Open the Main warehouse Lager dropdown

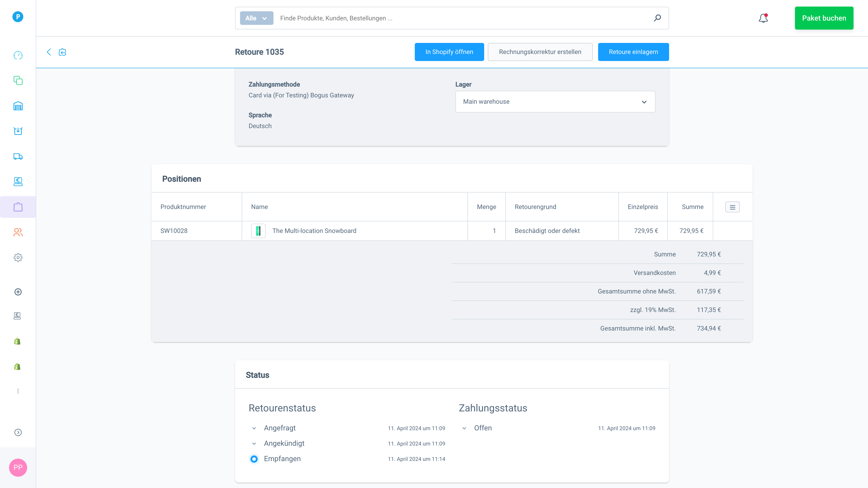pyautogui.click(x=555, y=101)
